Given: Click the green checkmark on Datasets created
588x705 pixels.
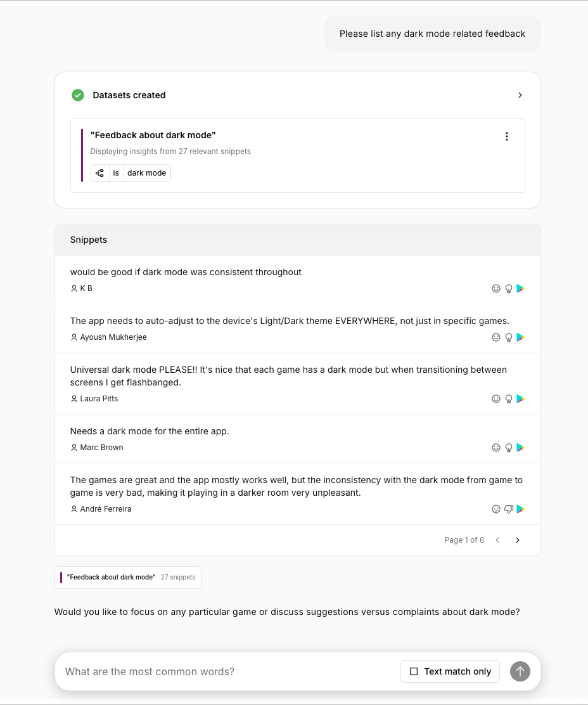Looking at the screenshot, I should pyautogui.click(x=77, y=94).
